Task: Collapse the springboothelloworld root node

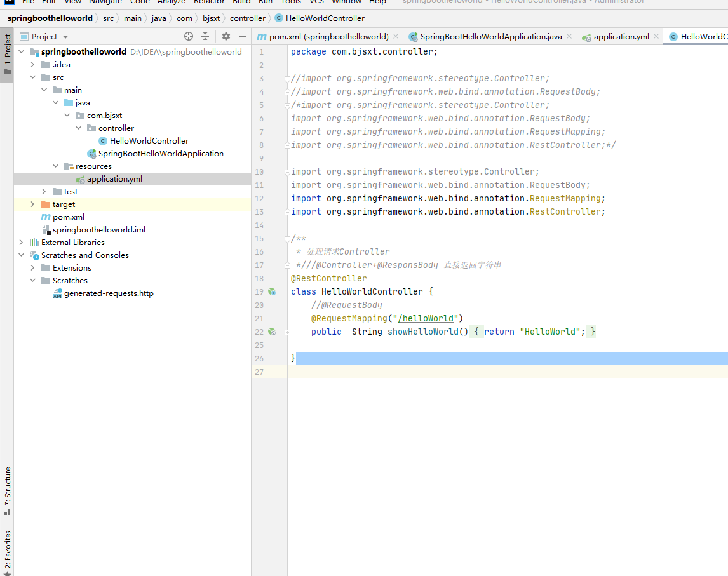Action: point(22,51)
